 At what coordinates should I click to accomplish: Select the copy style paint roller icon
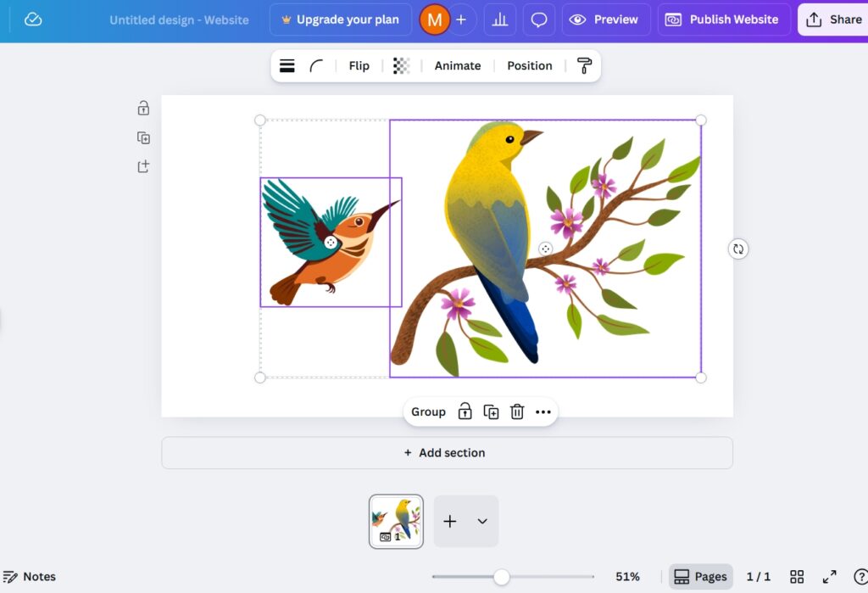(584, 66)
